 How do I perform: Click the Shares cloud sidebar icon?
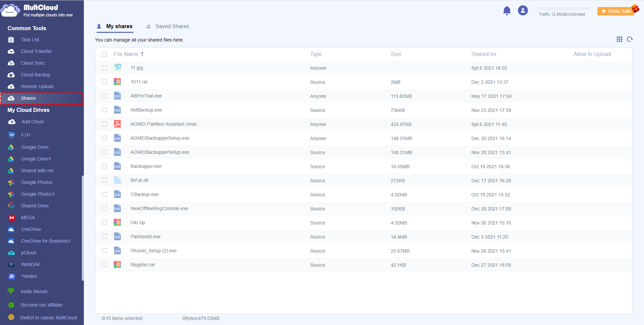[x=11, y=98]
